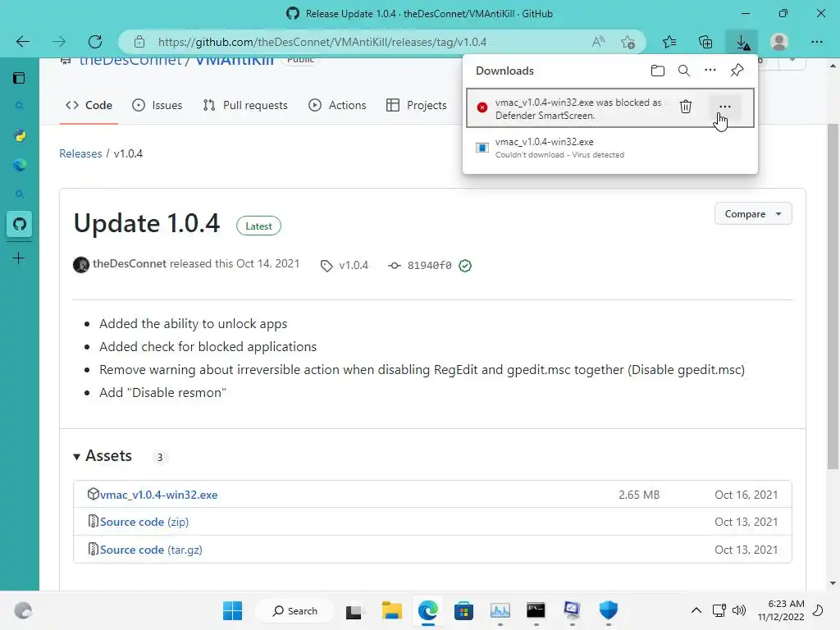Open the clock and date in taskbar
840x630 pixels.
(781, 610)
